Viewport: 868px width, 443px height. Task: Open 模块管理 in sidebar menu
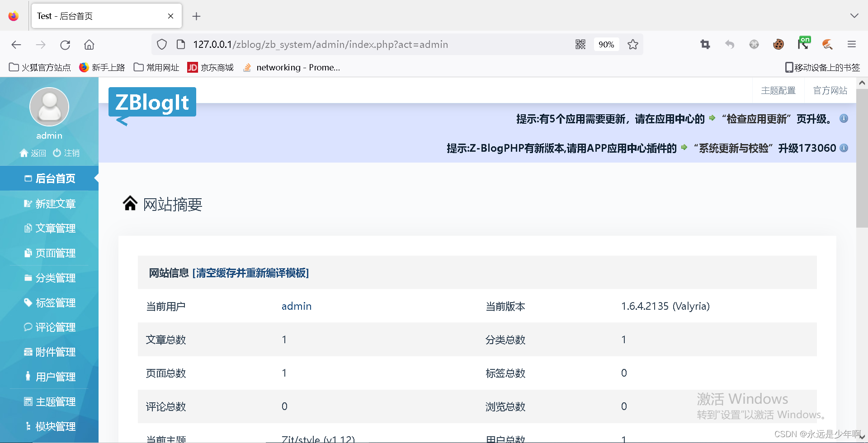[49, 426]
